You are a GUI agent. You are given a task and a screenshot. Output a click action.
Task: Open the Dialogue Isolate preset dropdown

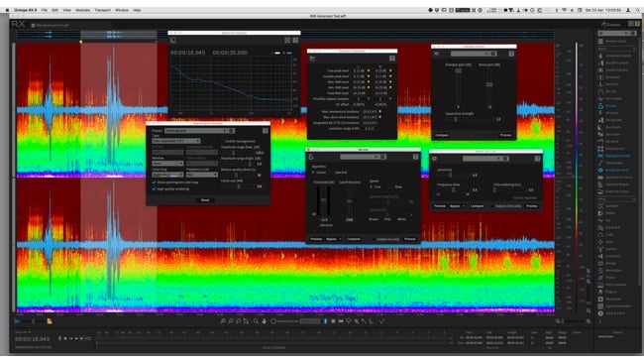point(471,54)
